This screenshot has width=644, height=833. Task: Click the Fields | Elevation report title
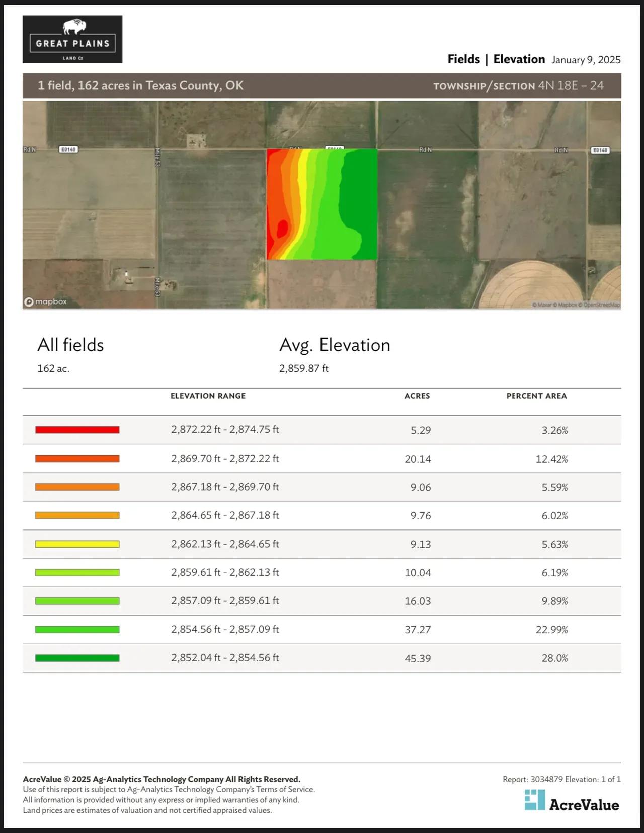pyautogui.click(x=496, y=59)
